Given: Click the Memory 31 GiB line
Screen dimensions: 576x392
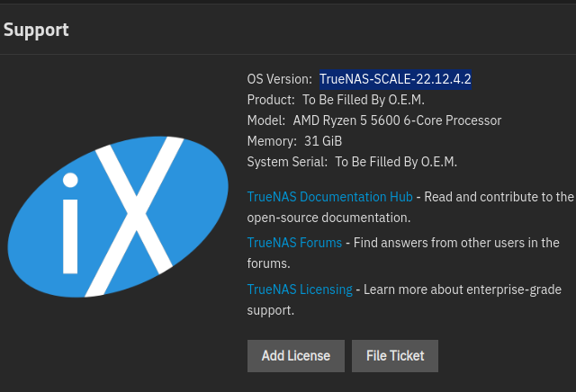Looking at the screenshot, I should 293,141.
